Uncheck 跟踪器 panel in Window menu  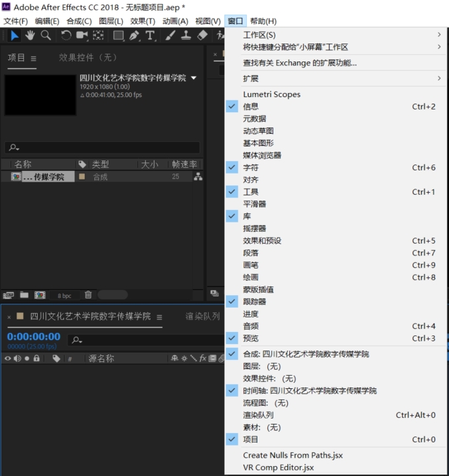(336, 302)
